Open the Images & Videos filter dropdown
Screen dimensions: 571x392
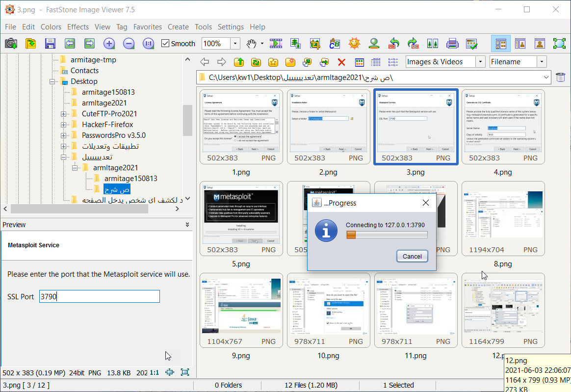click(480, 61)
